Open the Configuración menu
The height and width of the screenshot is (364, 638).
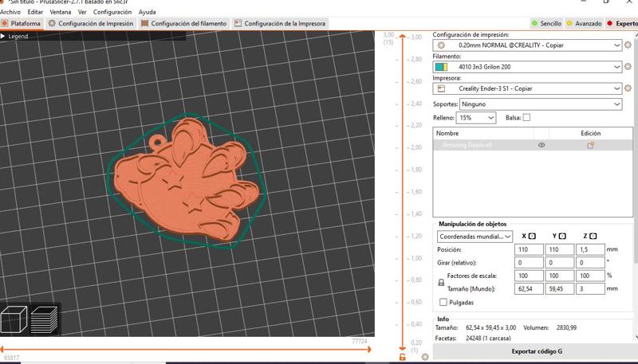tap(112, 12)
